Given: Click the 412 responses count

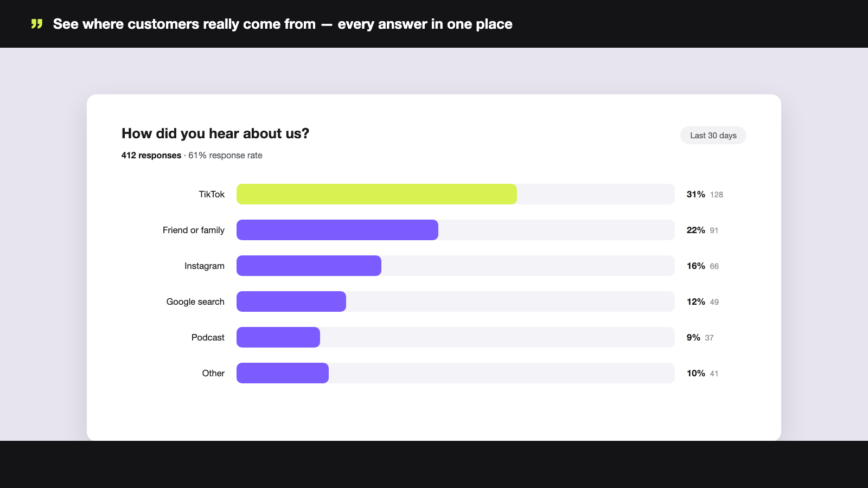Looking at the screenshot, I should coord(151,155).
